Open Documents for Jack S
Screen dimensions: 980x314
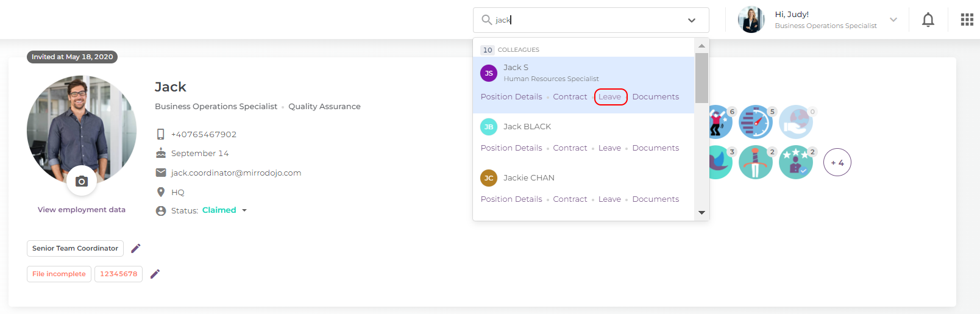(656, 97)
